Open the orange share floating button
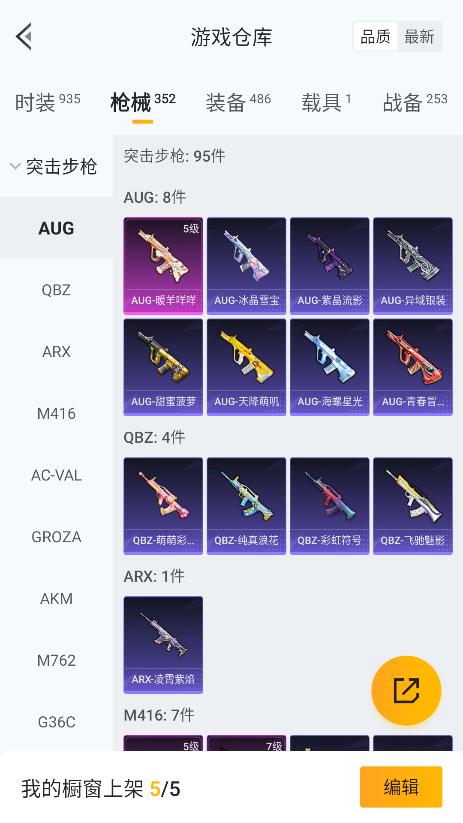 coord(406,690)
